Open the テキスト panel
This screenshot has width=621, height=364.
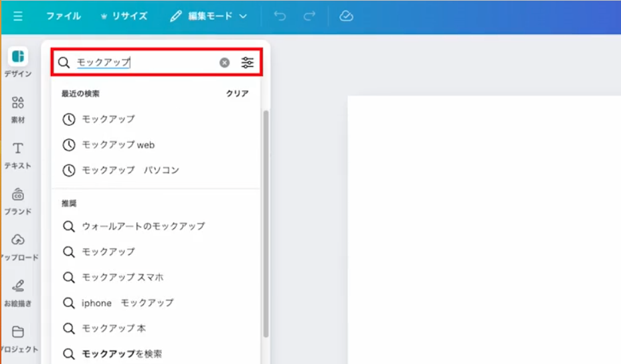pyautogui.click(x=18, y=156)
